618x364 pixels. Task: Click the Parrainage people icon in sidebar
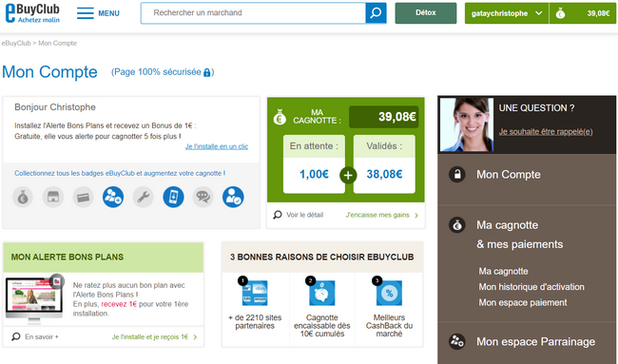tap(457, 341)
